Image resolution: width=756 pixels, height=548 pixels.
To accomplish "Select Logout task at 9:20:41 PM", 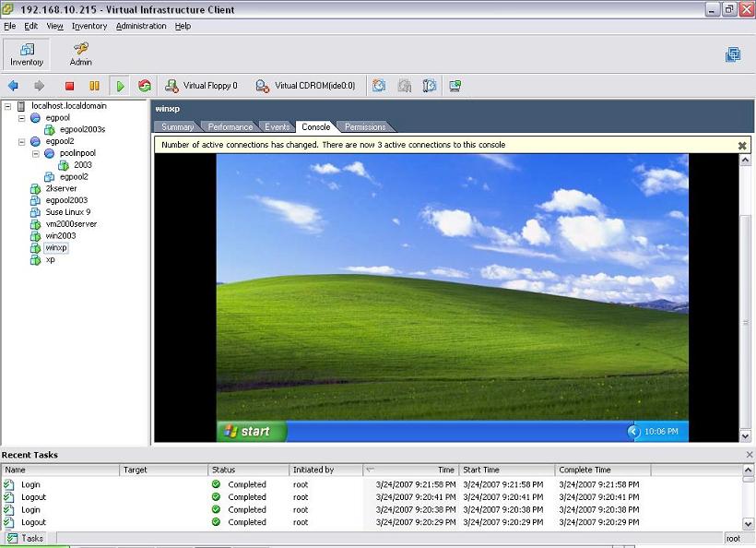I will coord(372,497).
